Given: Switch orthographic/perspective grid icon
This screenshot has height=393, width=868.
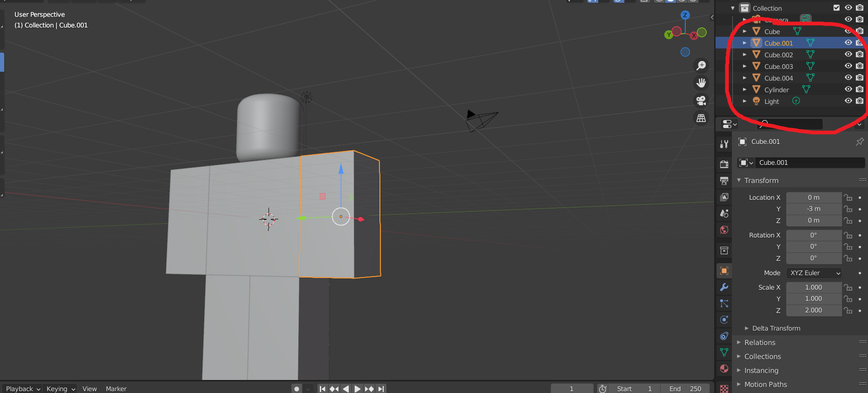Looking at the screenshot, I should (701, 118).
